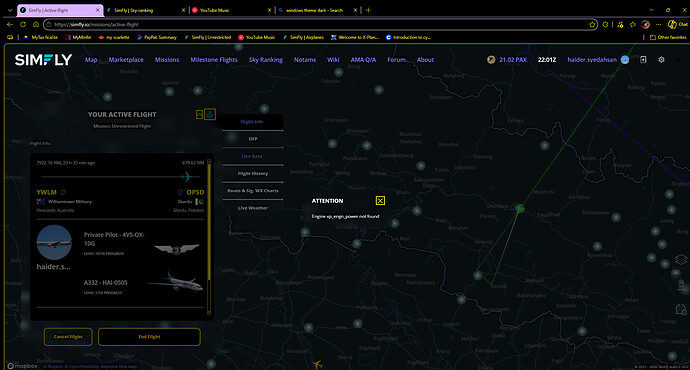Select the Flight Info tab
Screen dimensions: 690x370
[x=252, y=122]
